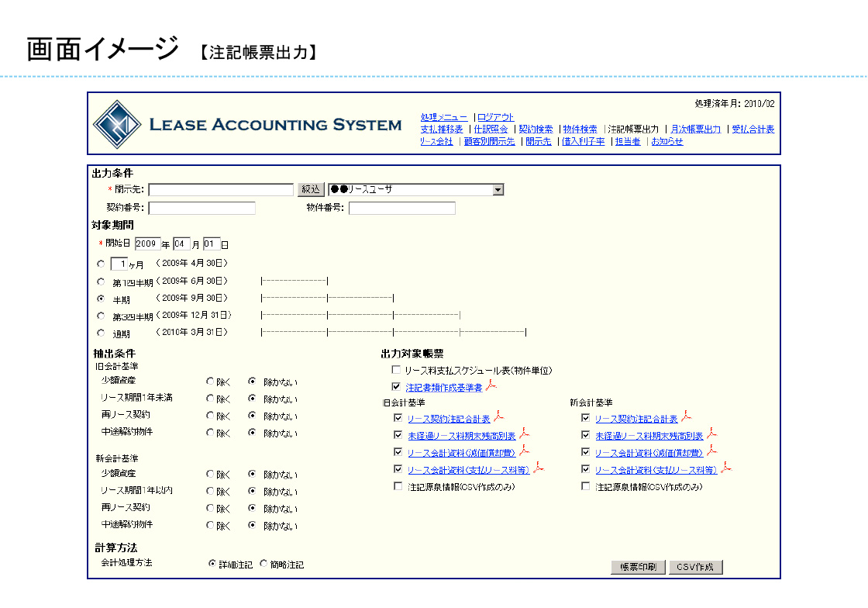Focus the 契約番号 input field
The image size is (868, 608).
point(202,208)
